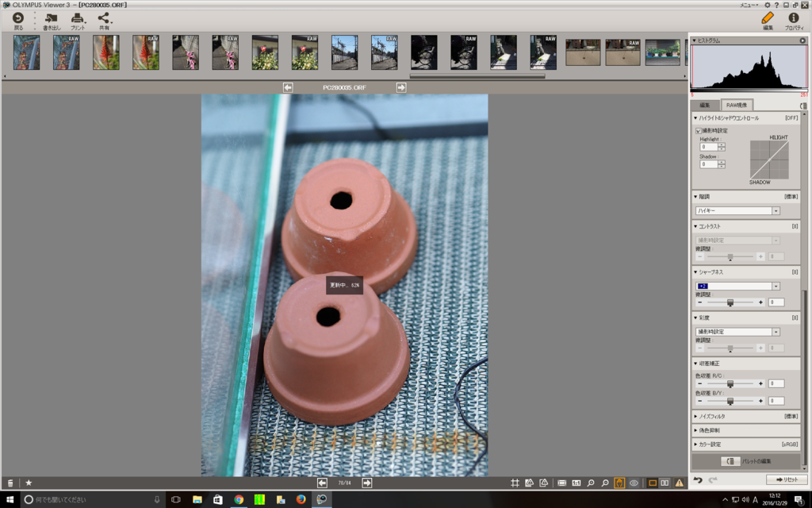This screenshot has width=812, height=508.
Task: Collapse the 収差補正 section
Action: (x=695, y=364)
